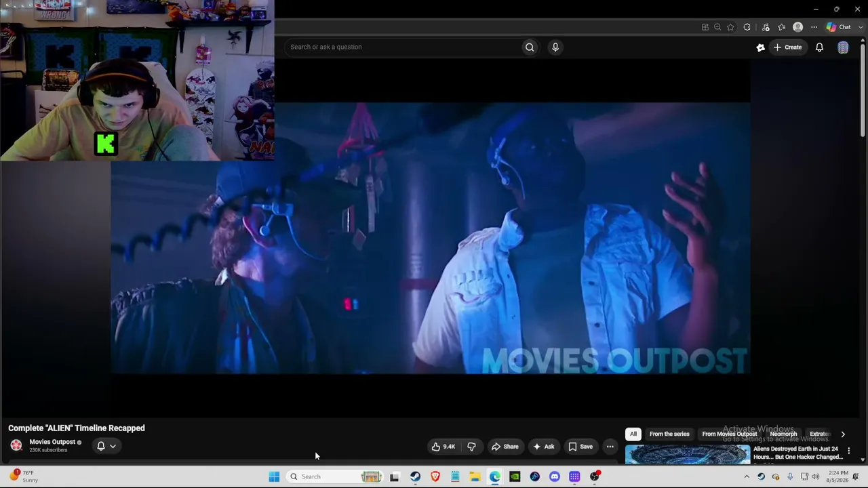Filter by From the series
This screenshot has height=488, width=868.
click(669, 434)
